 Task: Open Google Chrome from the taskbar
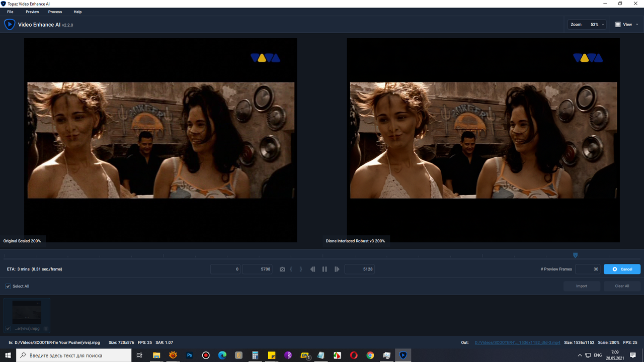coord(370,355)
